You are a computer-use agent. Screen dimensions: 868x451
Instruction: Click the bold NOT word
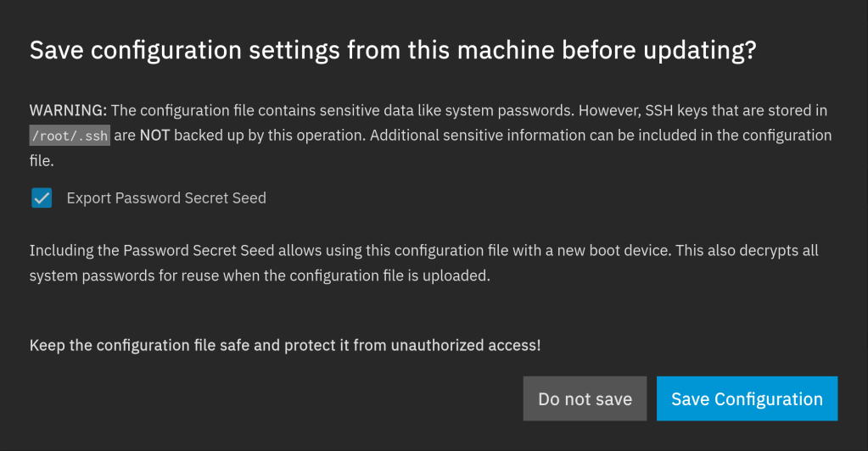coord(154,136)
